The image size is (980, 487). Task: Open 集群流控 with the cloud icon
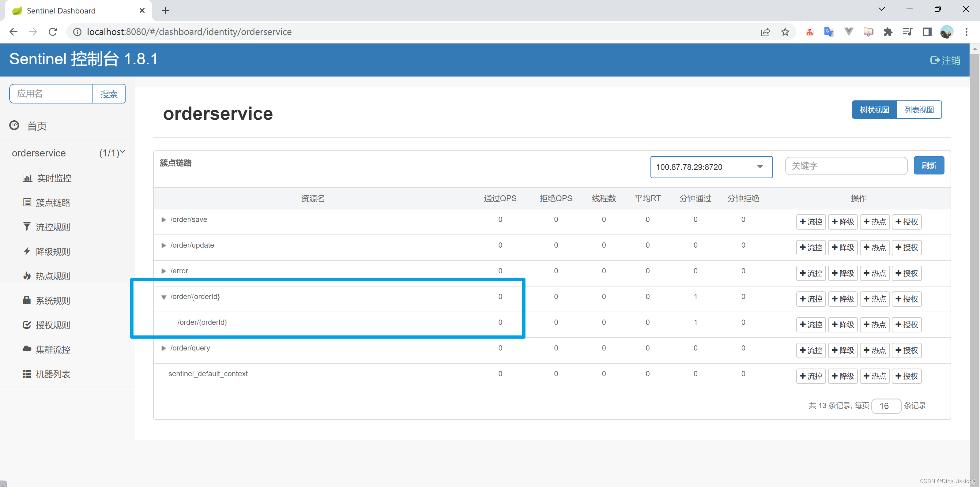(47, 349)
